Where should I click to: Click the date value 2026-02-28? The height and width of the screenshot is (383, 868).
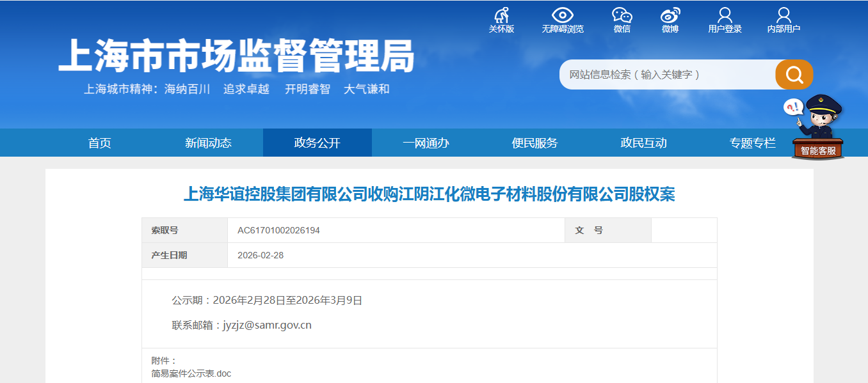click(261, 255)
